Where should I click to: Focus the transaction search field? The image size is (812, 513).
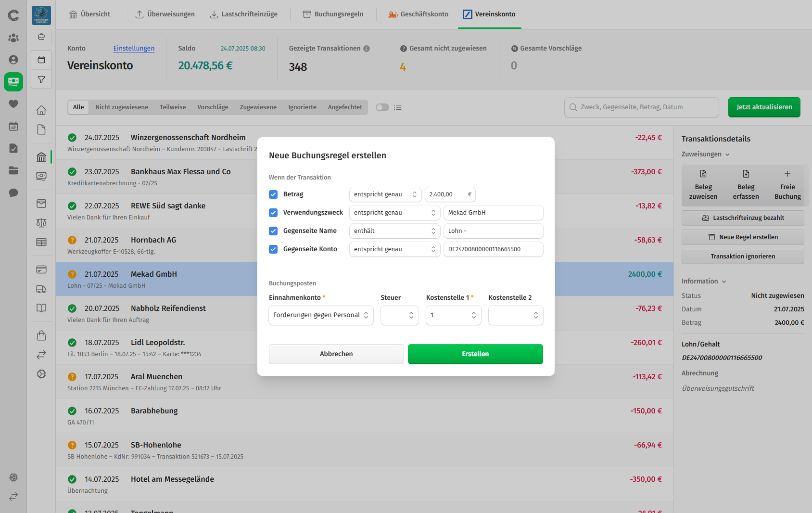click(642, 107)
